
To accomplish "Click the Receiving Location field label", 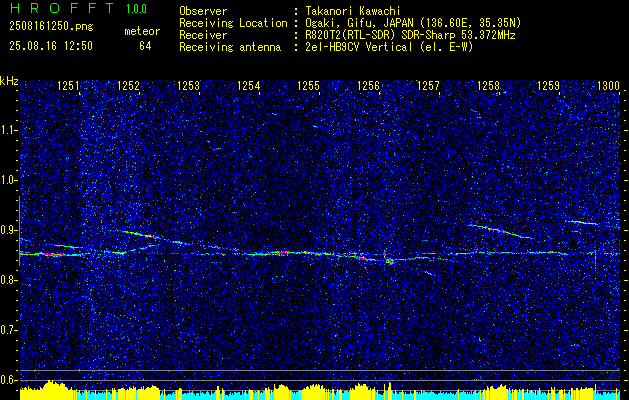I will coord(233,23).
